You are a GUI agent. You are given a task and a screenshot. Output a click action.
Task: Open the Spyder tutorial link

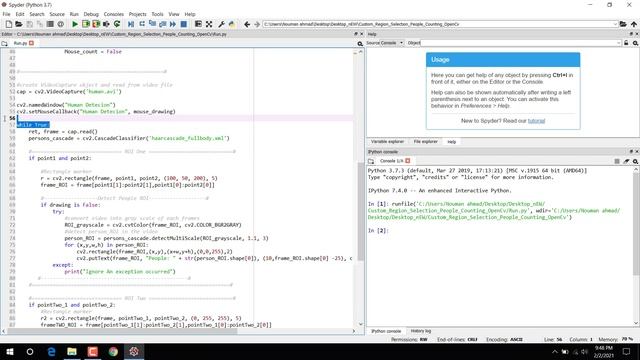(536, 121)
